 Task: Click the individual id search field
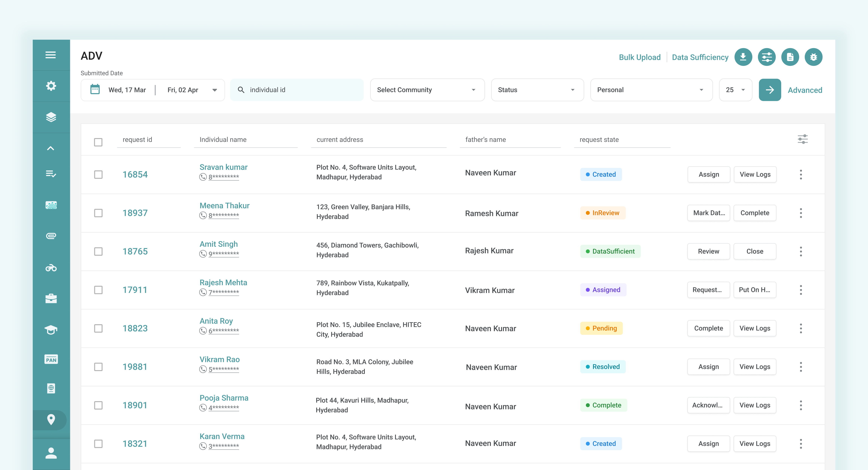pyautogui.click(x=297, y=90)
